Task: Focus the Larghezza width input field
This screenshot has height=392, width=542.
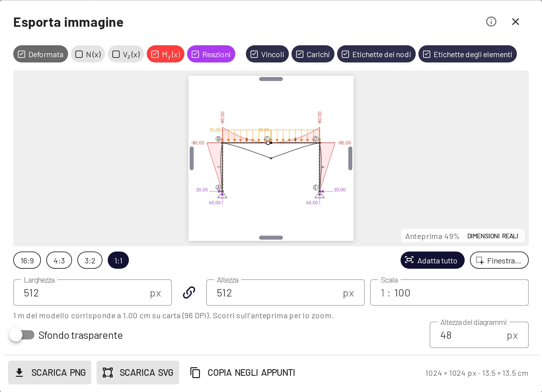Action: click(x=93, y=293)
